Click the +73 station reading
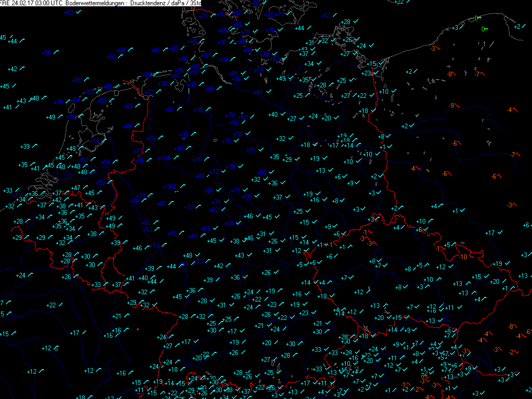Viewport: 532px width, 399px height. point(138,151)
